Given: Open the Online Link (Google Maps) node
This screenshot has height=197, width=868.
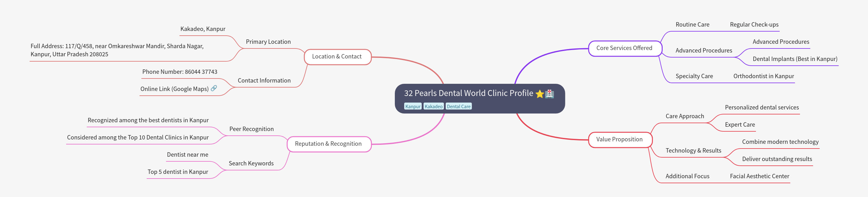Looking at the screenshot, I should click(x=174, y=89).
